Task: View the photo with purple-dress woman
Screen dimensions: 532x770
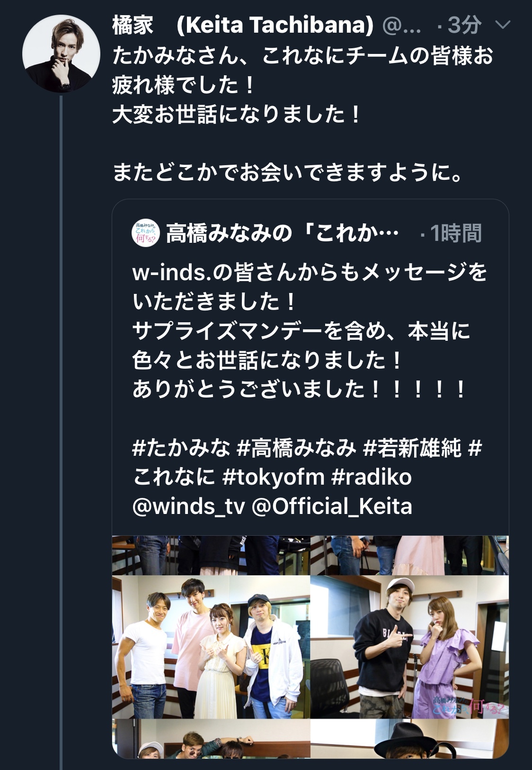Action: point(410,647)
